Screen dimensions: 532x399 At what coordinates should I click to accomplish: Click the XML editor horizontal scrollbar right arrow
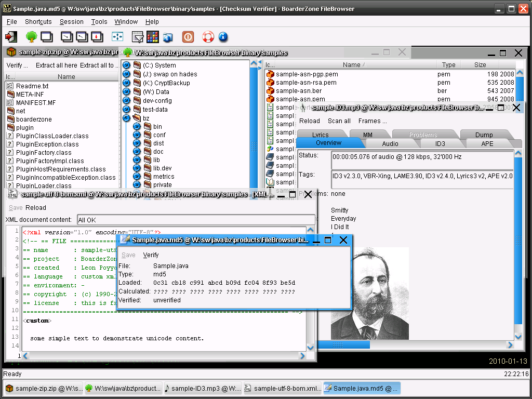302,355
